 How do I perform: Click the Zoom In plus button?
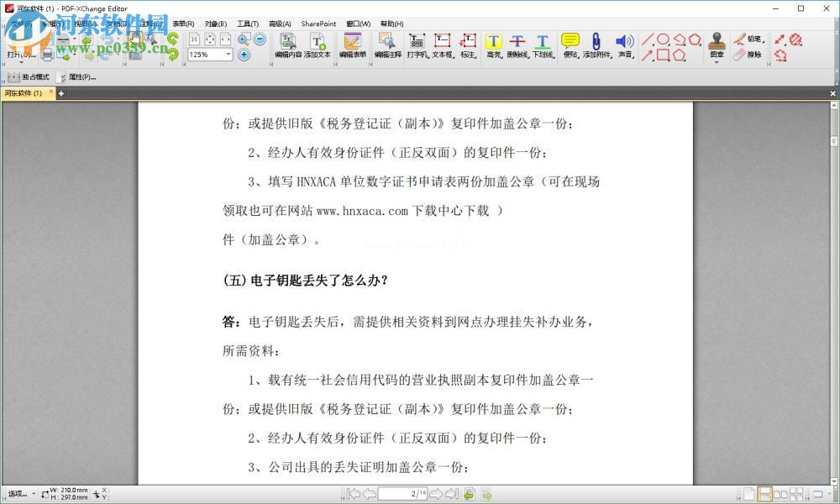244,55
